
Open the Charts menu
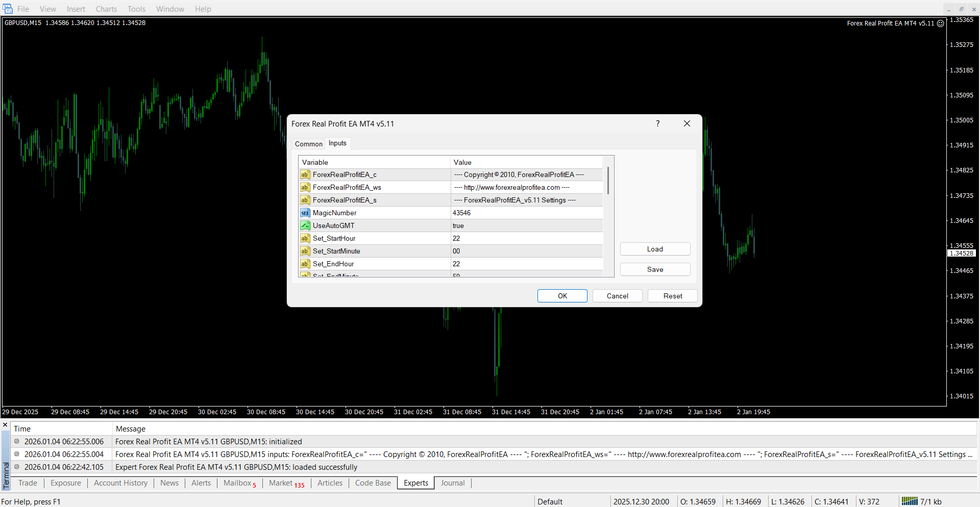(x=106, y=9)
